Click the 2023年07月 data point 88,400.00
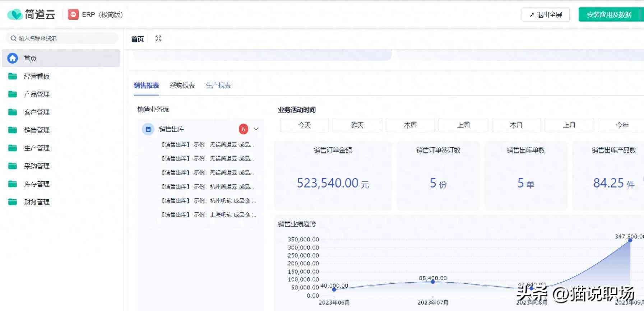The height and width of the screenshot is (311, 644). pos(433,282)
